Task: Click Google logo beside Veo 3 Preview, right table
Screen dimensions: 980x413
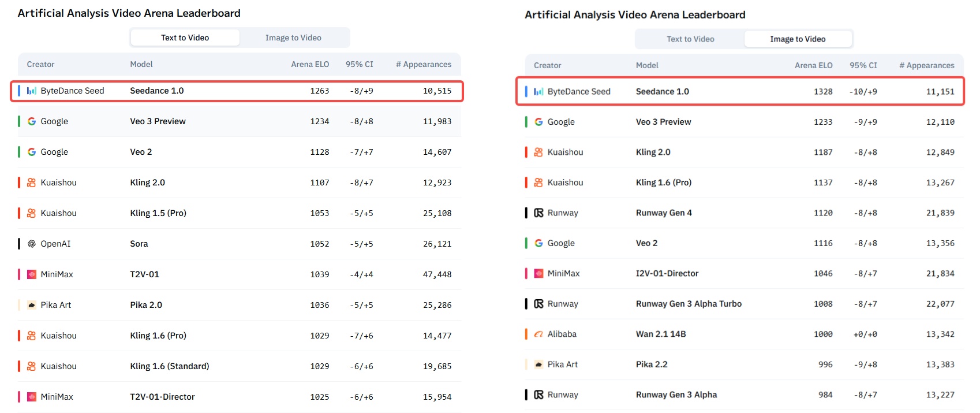Action: pyautogui.click(x=538, y=122)
